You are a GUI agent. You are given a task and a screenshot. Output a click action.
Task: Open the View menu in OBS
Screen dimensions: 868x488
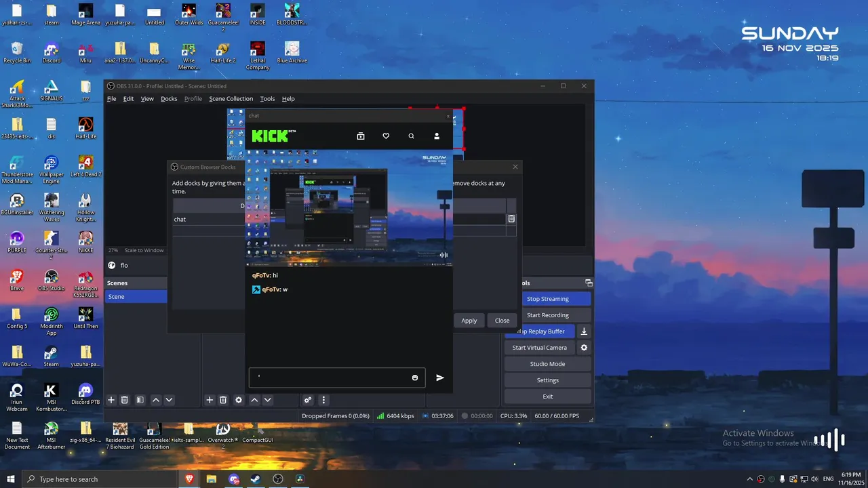pyautogui.click(x=147, y=99)
